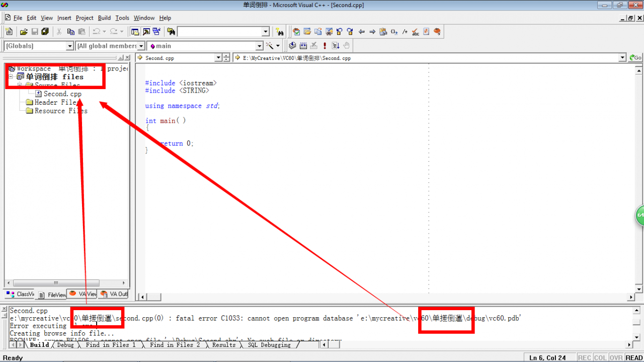Switch to the ClassView tab
644x362 pixels.
coord(20,294)
